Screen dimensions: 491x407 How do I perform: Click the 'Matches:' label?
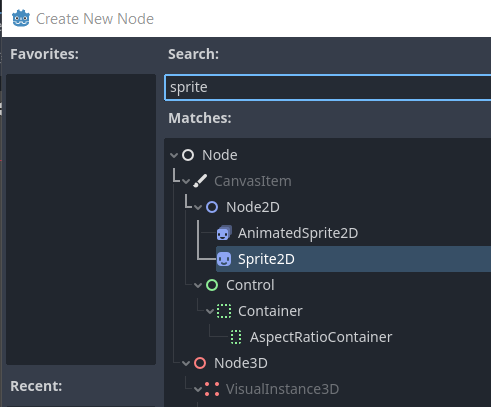point(200,118)
